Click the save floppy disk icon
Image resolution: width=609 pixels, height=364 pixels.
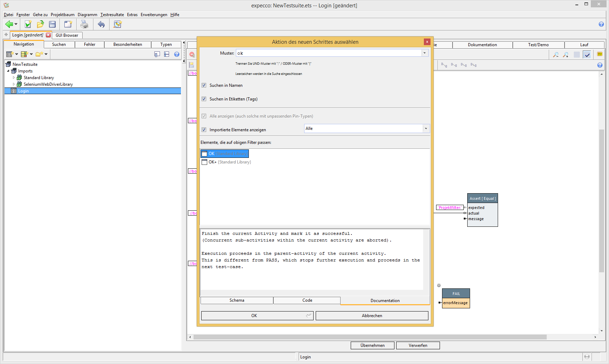click(52, 24)
